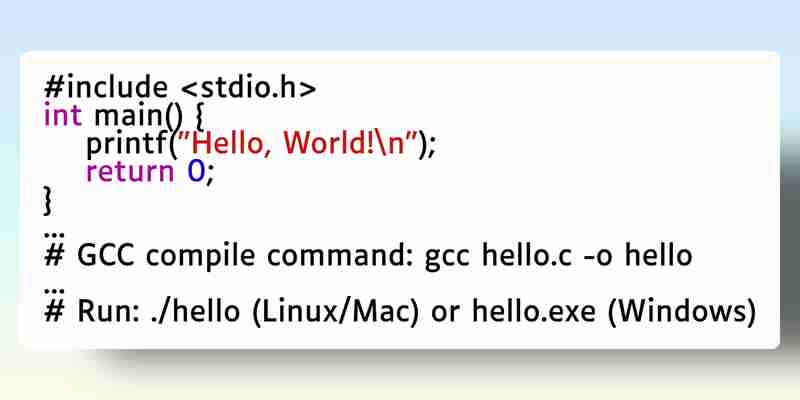This screenshot has width=800, height=400.
Task: Click the purple return keyword
Action: coord(130,172)
